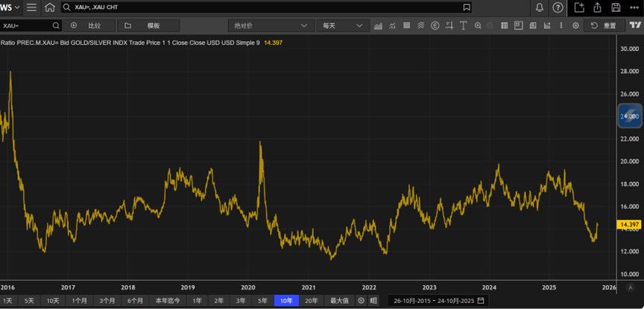Screen dimensions: 644x309
Task: Select the 本年迄今 year-to-date range
Action: point(168,301)
